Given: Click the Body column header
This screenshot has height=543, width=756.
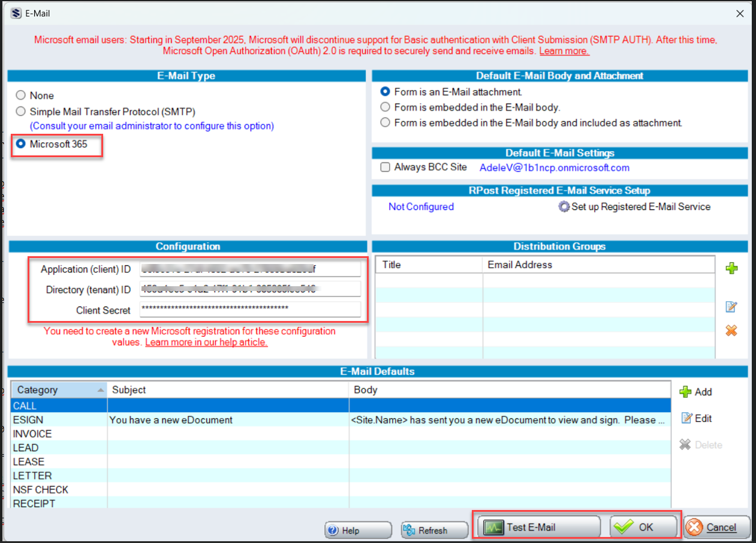Looking at the screenshot, I should [510, 390].
